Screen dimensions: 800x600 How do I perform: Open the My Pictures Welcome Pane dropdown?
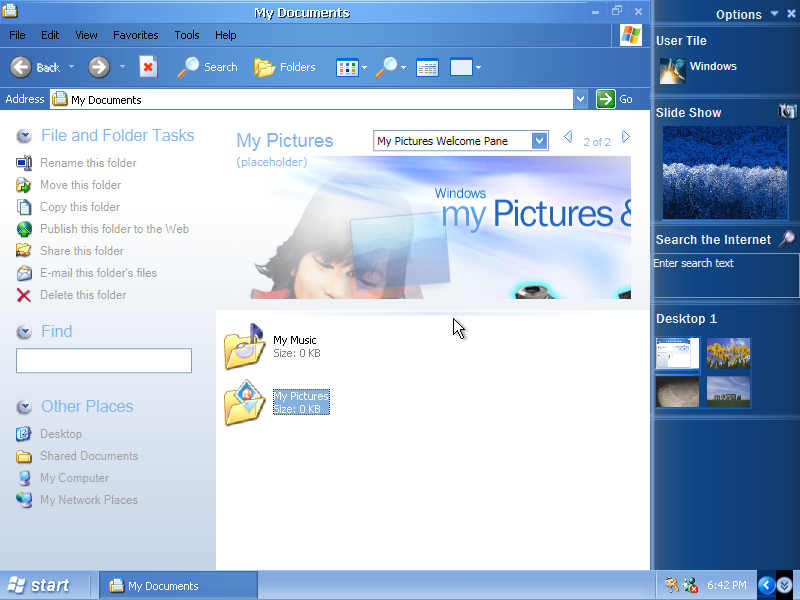pyautogui.click(x=539, y=141)
